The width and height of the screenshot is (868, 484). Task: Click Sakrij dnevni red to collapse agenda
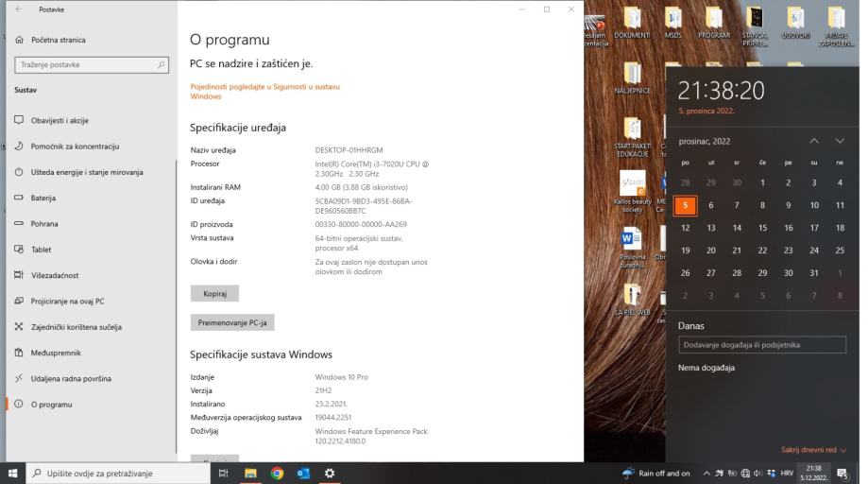[813, 450]
